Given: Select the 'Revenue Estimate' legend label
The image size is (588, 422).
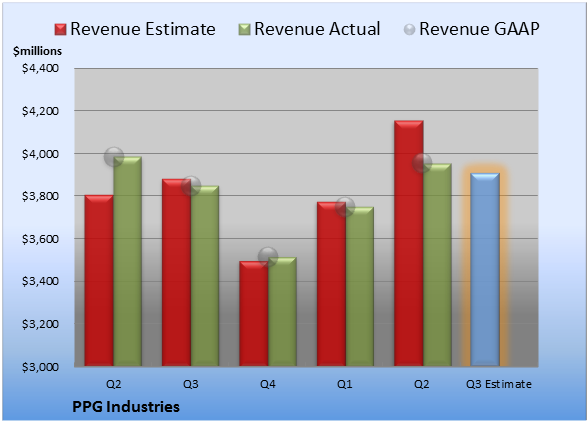Looking at the screenshot, I should [143, 29].
